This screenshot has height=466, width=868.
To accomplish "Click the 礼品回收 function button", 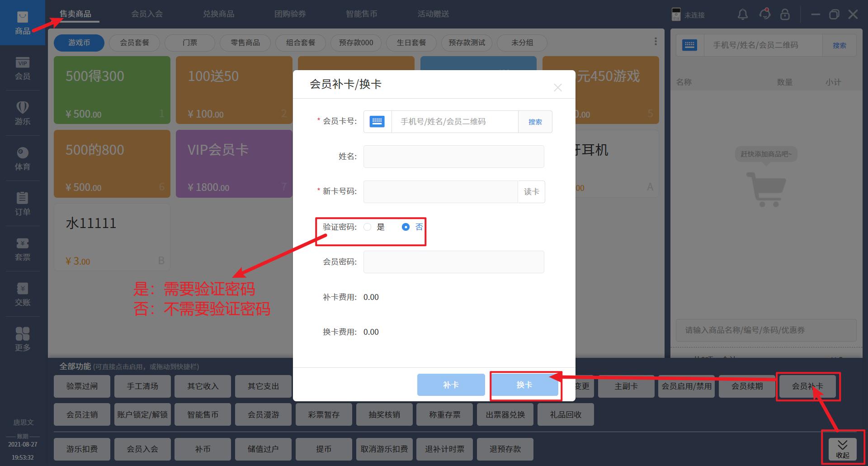I will click(566, 414).
